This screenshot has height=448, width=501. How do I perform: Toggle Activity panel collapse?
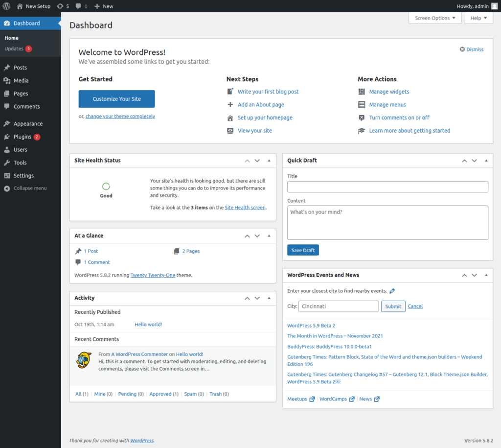coord(269,298)
